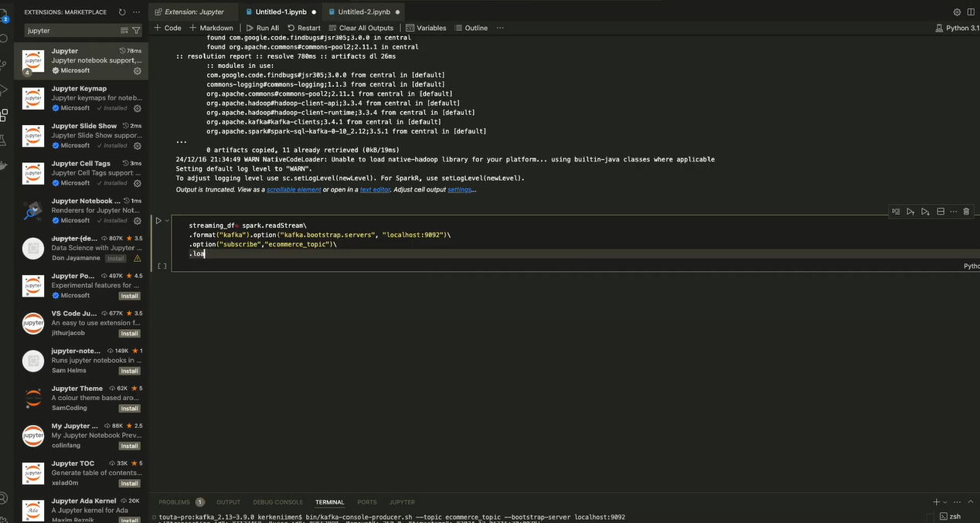Open the Variables view
980x523 pixels.
coord(426,28)
